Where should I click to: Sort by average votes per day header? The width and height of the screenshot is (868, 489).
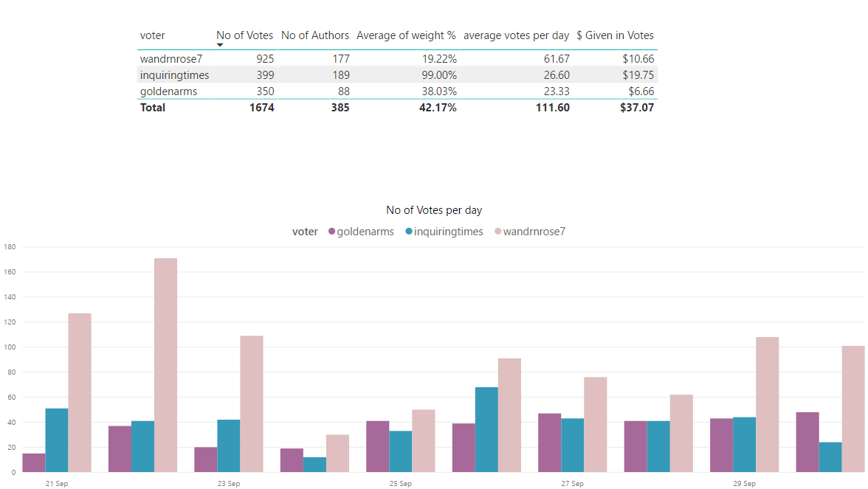pos(516,35)
